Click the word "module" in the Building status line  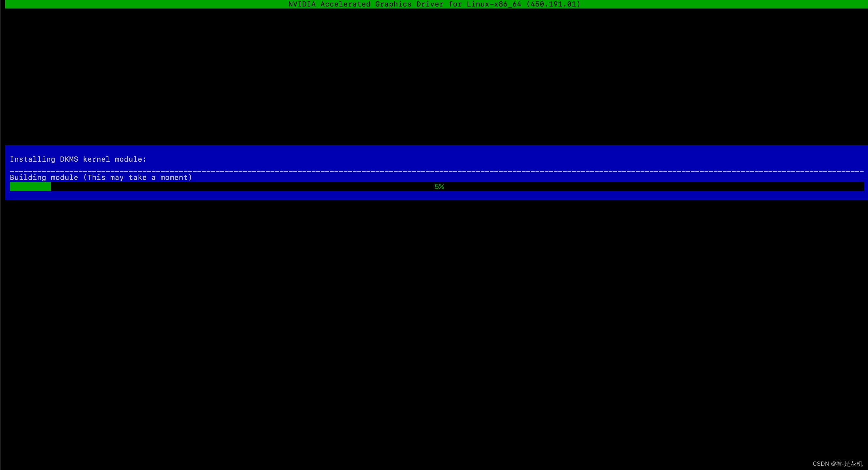point(64,177)
